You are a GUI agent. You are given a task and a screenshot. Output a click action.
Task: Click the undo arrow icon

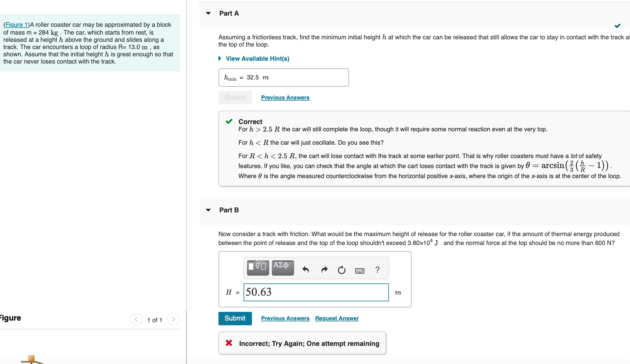pyautogui.click(x=306, y=270)
